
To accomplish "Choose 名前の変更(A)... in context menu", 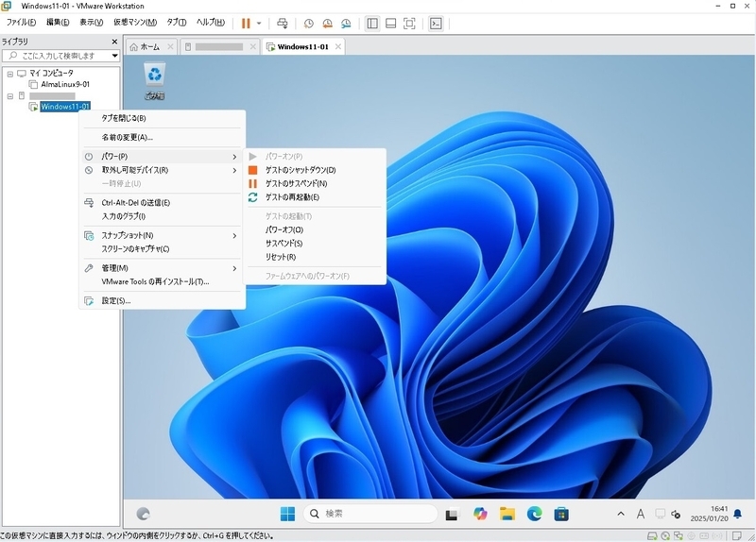I will click(162, 137).
